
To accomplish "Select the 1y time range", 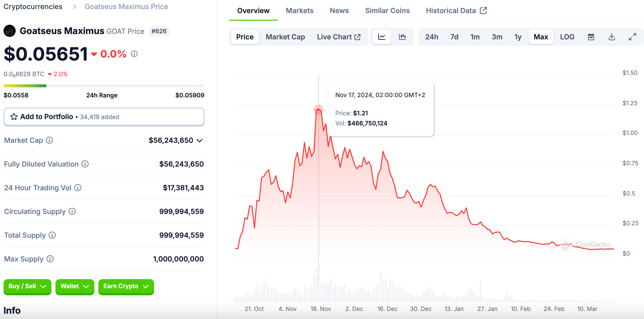I will point(518,37).
